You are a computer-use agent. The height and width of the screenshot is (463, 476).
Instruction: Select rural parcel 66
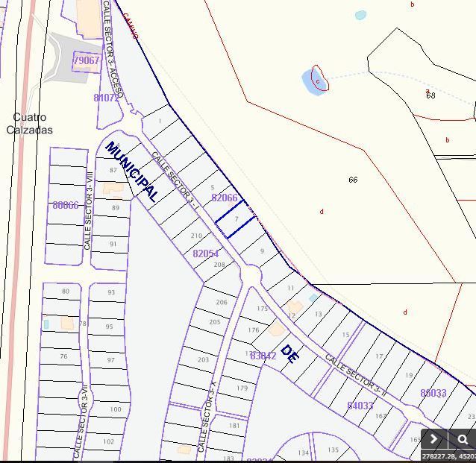click(x=353, y=180)
